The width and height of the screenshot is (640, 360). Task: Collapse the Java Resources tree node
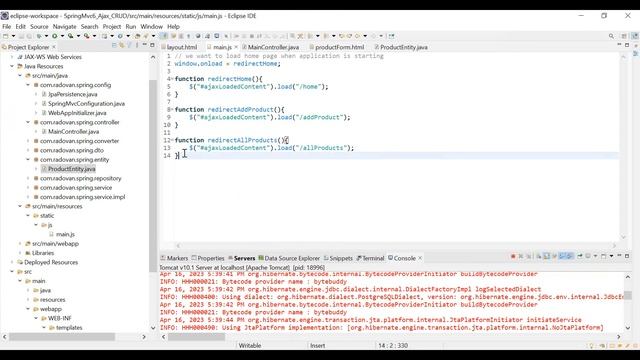[x=12, y=66]
